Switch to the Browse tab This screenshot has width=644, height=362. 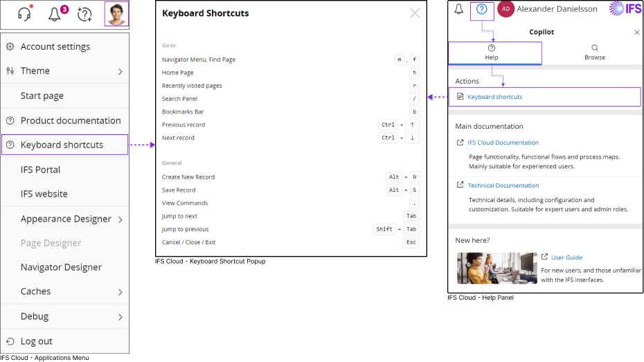click(594, 53)
